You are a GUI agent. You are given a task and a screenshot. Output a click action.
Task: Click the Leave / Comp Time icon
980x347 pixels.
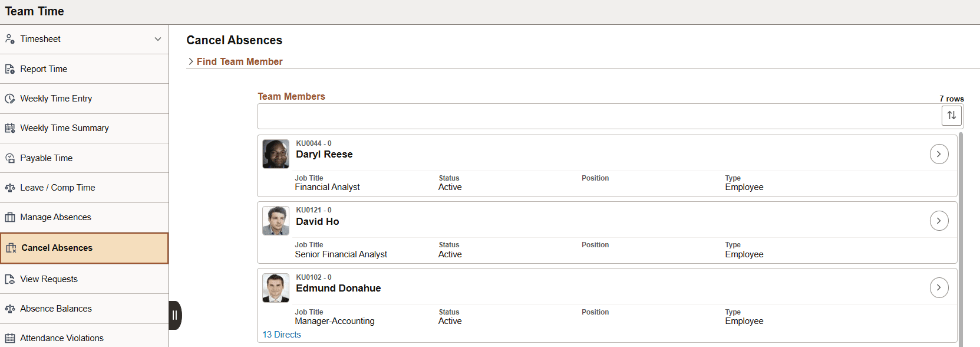pos(10,188)
